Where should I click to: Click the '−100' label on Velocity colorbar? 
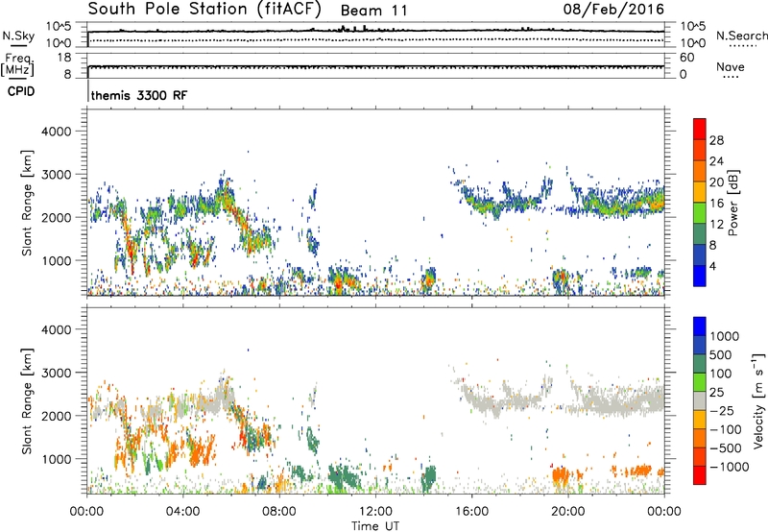[x=726, y=429]
